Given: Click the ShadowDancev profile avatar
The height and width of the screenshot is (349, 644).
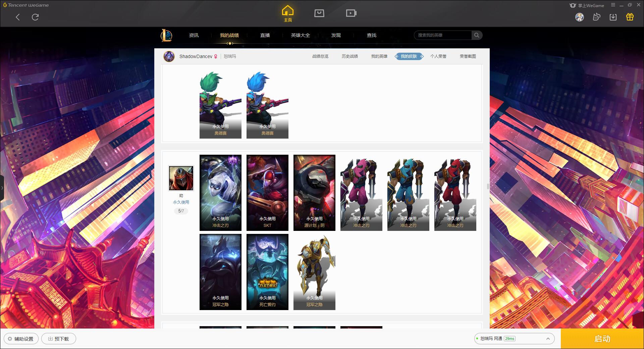Looking at the screenshot, I should pos(169,56).
